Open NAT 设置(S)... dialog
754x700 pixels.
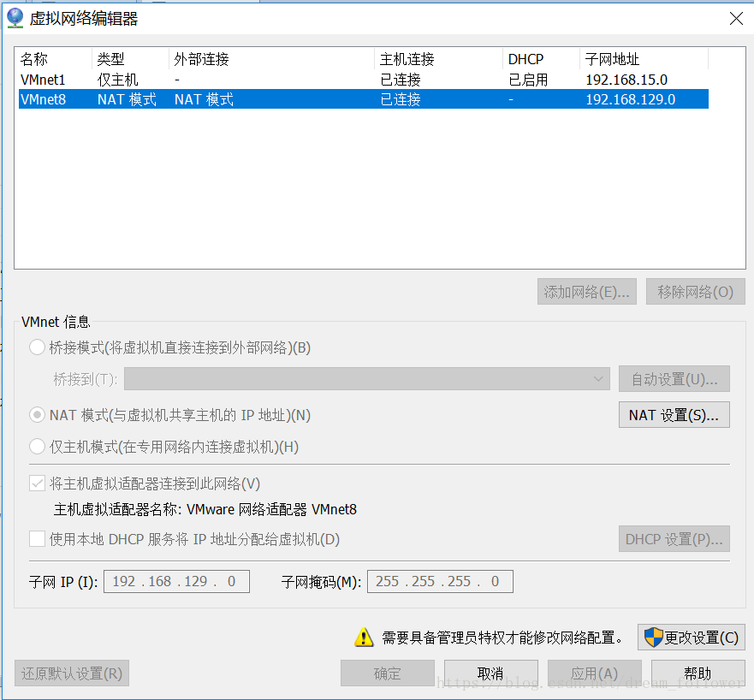click(x=674, y=414)
